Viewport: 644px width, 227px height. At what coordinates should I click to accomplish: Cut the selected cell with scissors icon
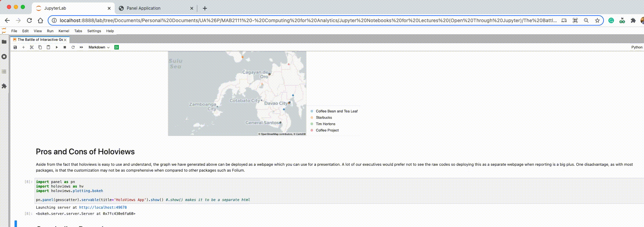tap(32, 47)
